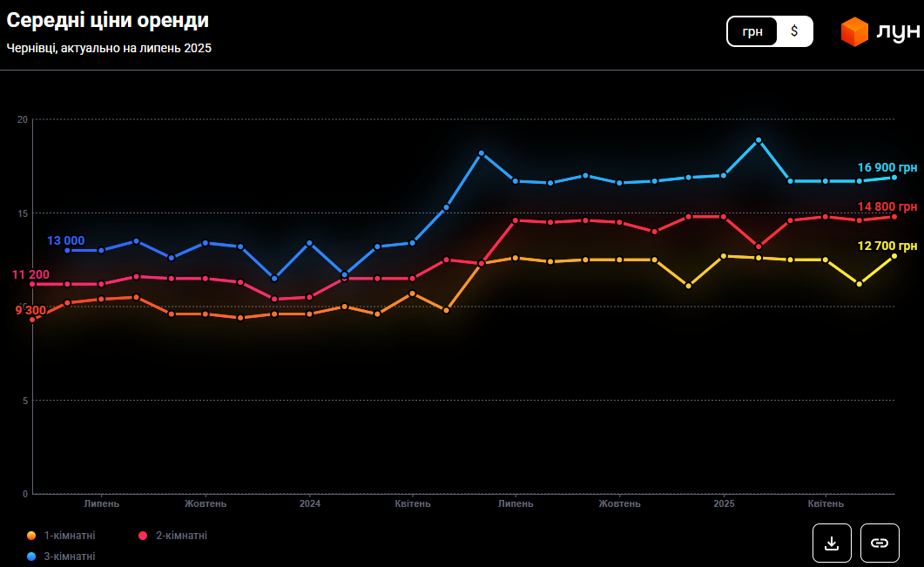Click the orange ЛУН cube logo

854,32
